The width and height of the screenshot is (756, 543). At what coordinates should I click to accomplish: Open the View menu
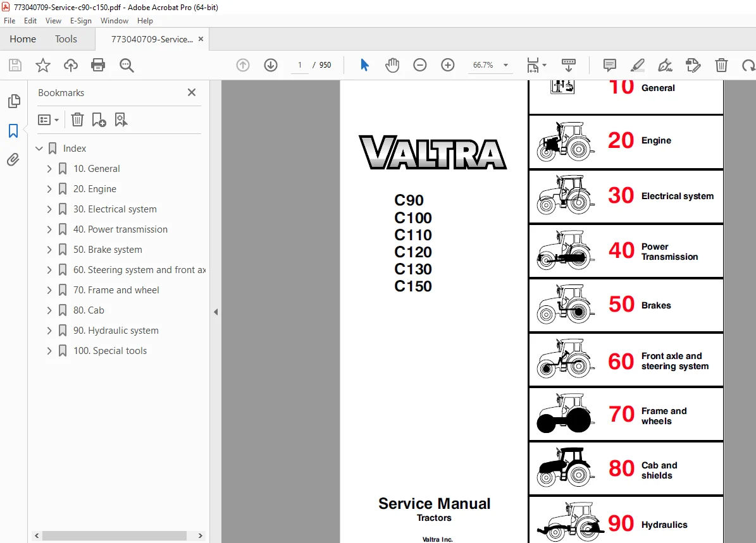pyautogui.click(x=53, y=21)
